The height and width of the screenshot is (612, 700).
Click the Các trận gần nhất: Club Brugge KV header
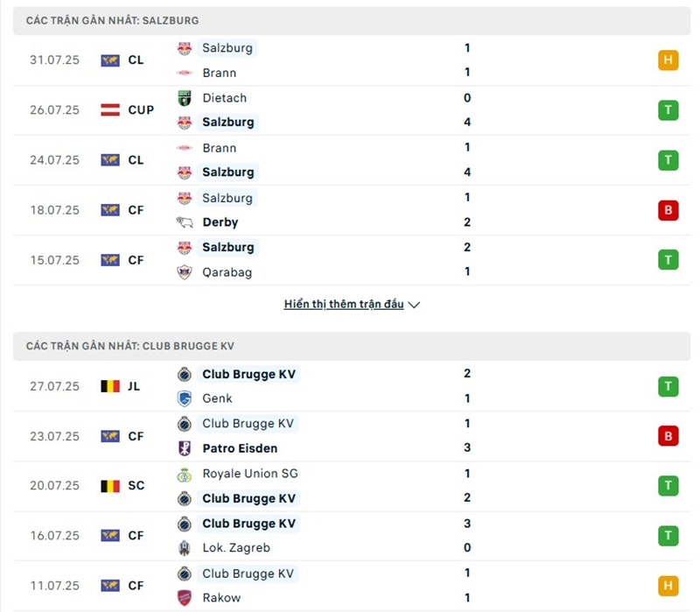pyautogui.click(x=129, y=347)
